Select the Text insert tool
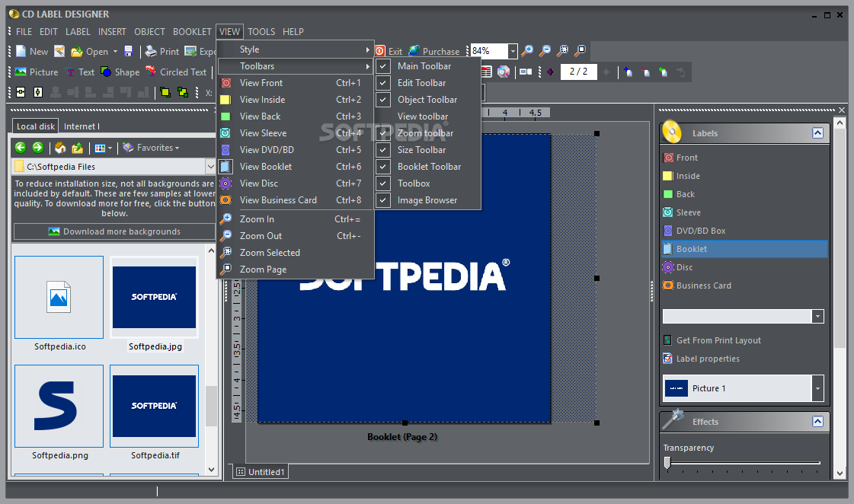Image resolution: width=854 pixels, height=504 pixels. click(x=79, y=72)
